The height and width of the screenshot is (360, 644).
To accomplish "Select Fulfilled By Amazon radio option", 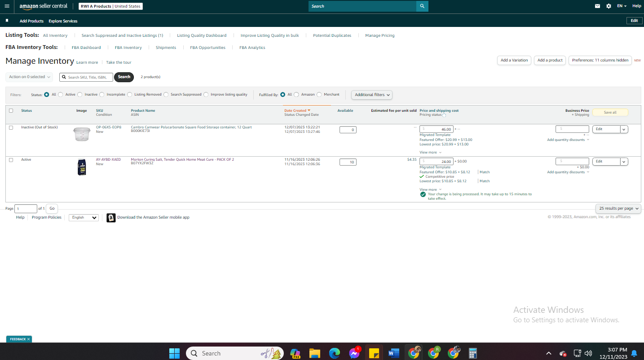I will coord(296,95).
